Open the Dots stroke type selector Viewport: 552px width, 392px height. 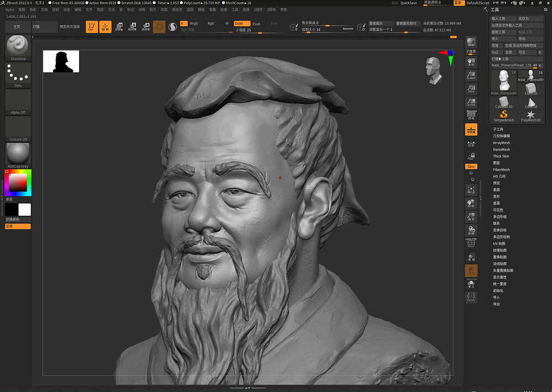point(18,75)
